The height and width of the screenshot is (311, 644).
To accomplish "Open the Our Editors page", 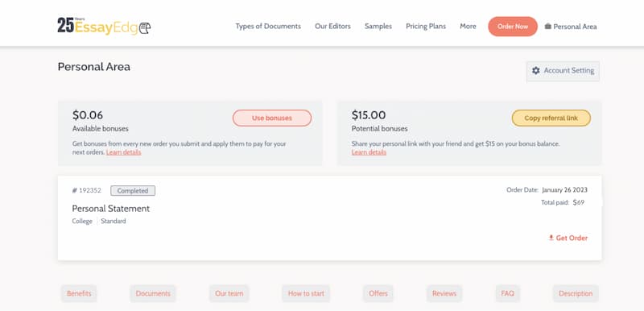I will [332, 27].
